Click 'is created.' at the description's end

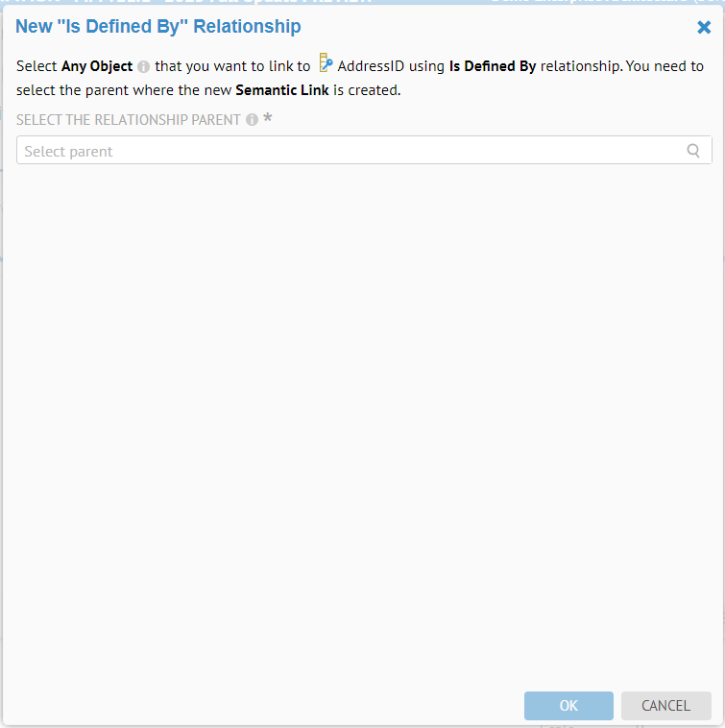point(366,91)
